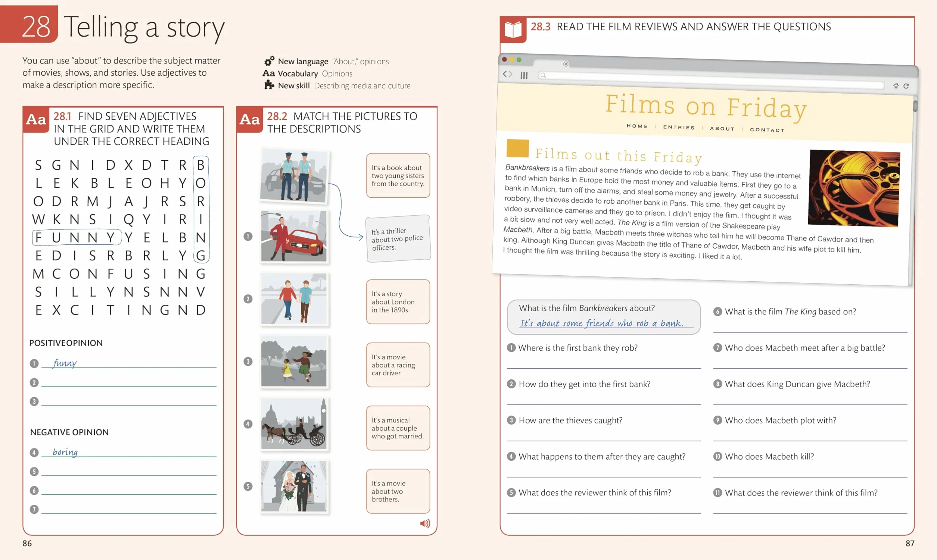
Task: Click the Aa icon next to Vocabulary
Action: tap(269, 73)
